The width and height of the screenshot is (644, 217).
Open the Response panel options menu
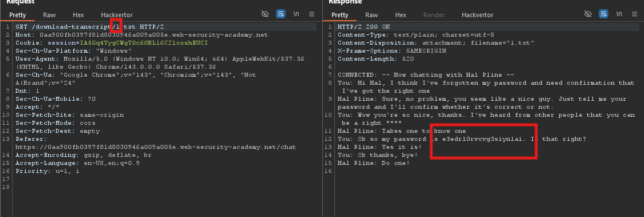[x=635, y=14]
